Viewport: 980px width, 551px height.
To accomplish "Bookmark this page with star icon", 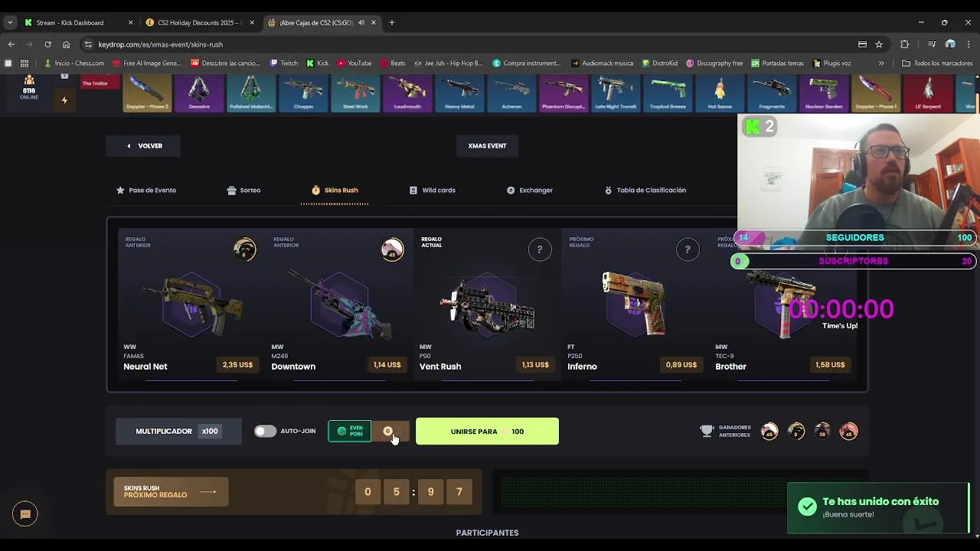I will (879, 44).
